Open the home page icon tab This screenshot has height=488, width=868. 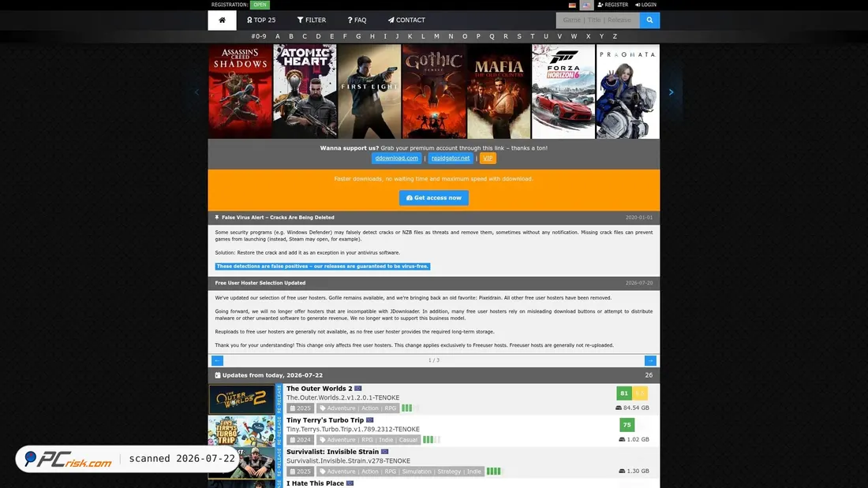click(222, 20)
